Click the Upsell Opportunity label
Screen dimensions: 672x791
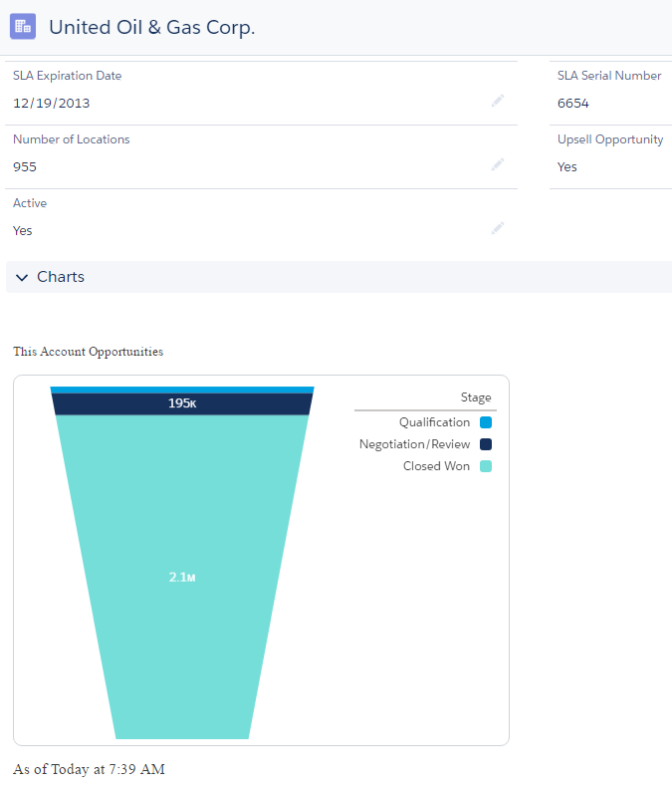pos(610,139)
